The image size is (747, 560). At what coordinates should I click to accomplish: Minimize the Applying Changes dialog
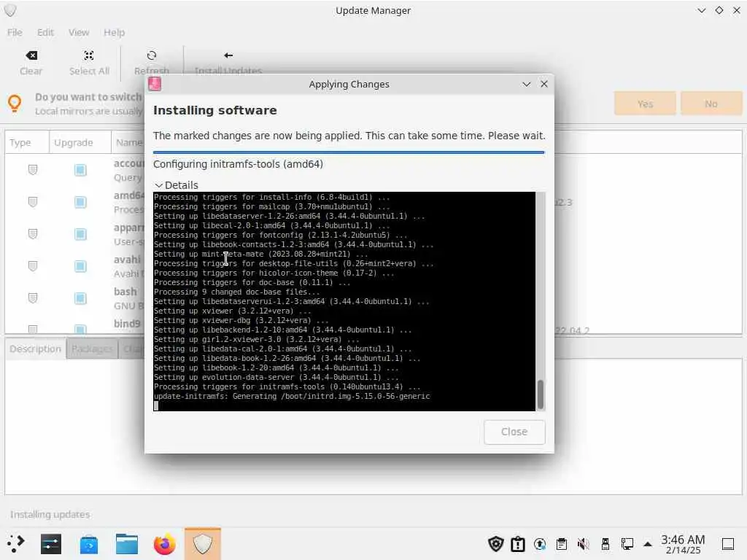(526, 85)
